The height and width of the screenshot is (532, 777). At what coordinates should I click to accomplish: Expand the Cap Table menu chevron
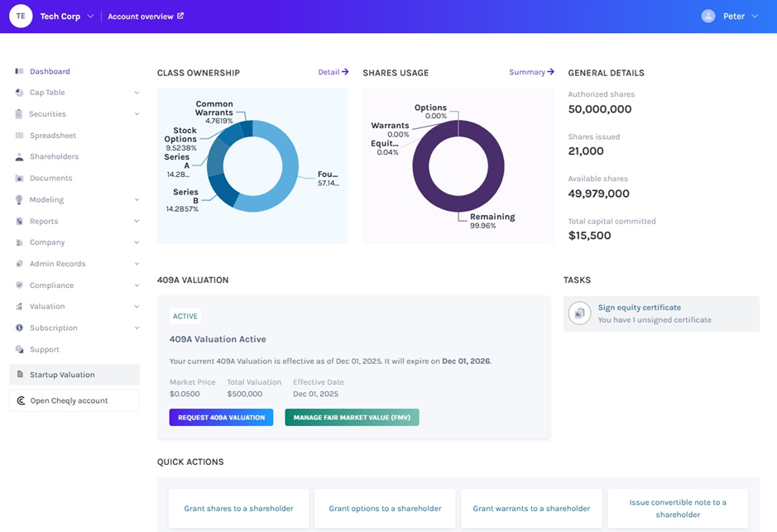(x=137, y=93)
